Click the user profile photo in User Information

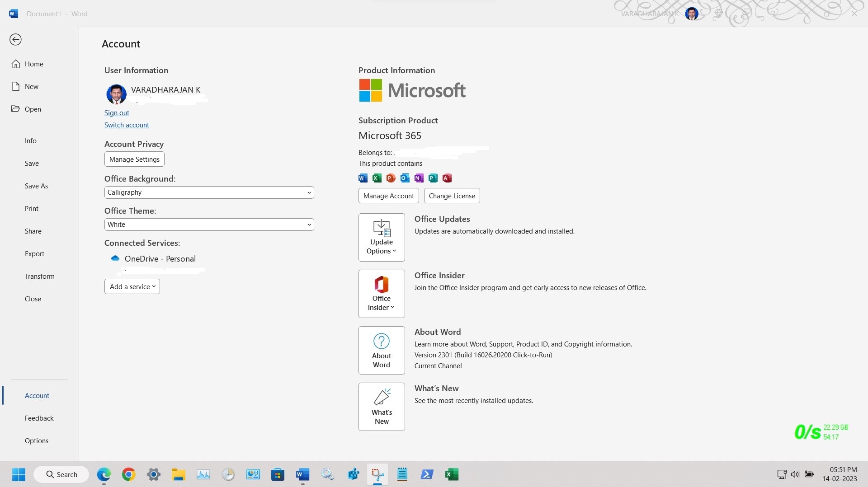[x=116, y=94]
